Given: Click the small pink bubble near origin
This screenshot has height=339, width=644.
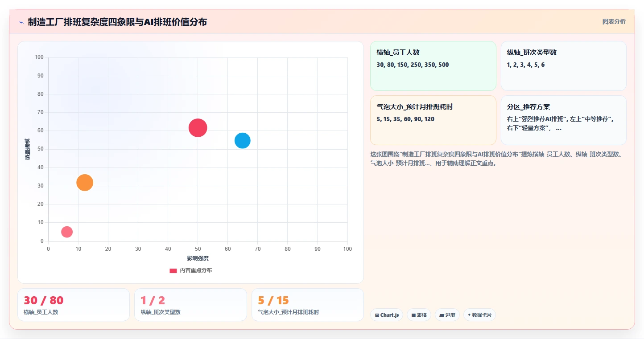Looking at the screenshot, I should 66,232.
